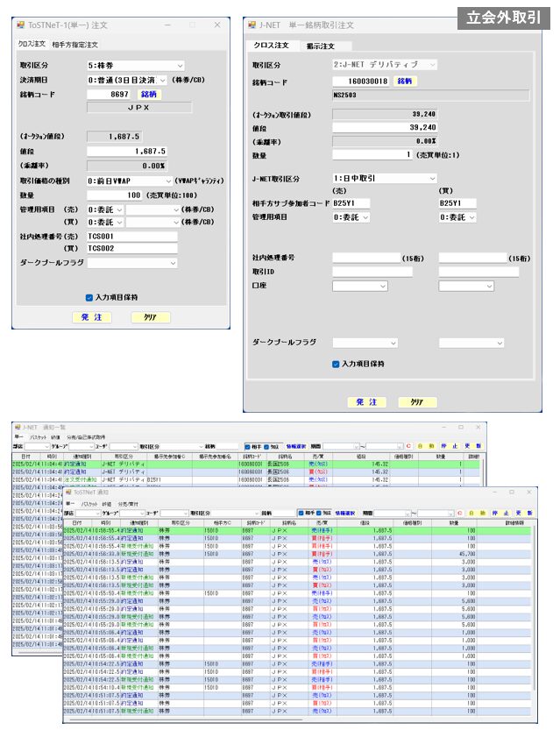
Task: Click 銘柄 lookup button beside code 8697
Action: coord(149,95)
